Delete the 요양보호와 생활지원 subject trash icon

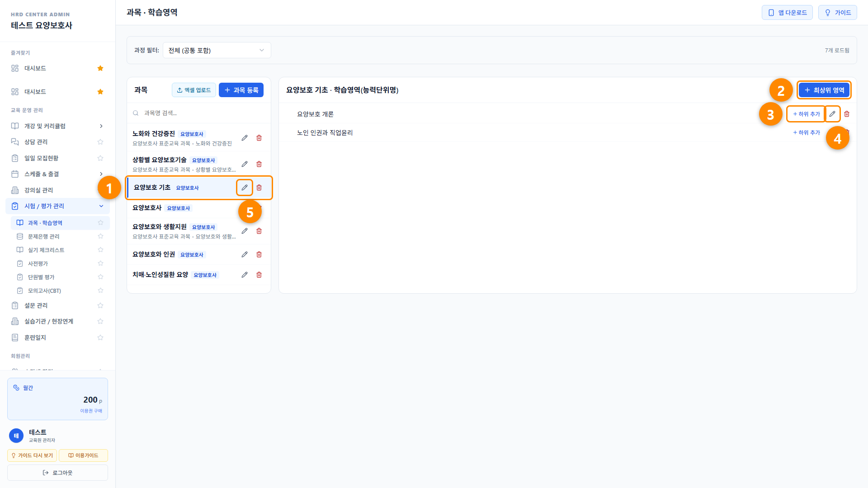click(259, 231)
